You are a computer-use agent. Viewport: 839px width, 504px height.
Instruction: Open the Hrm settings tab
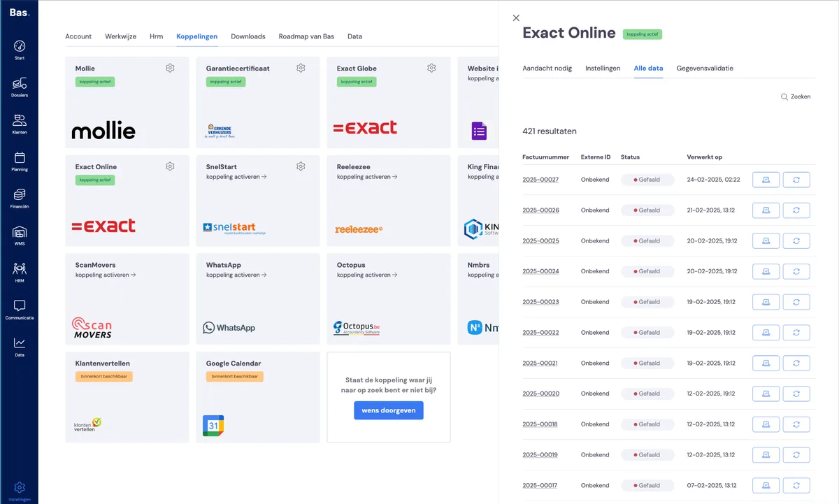157,36
